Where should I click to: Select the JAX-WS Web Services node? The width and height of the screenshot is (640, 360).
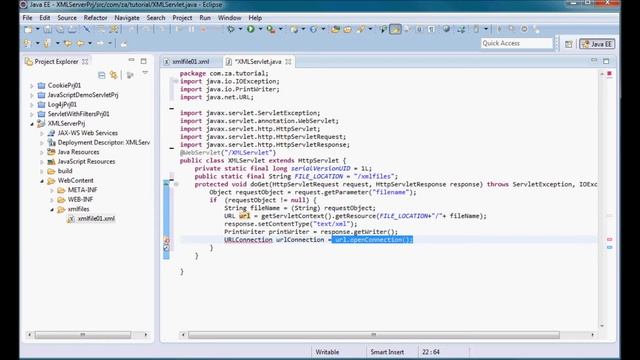point(87,133)
